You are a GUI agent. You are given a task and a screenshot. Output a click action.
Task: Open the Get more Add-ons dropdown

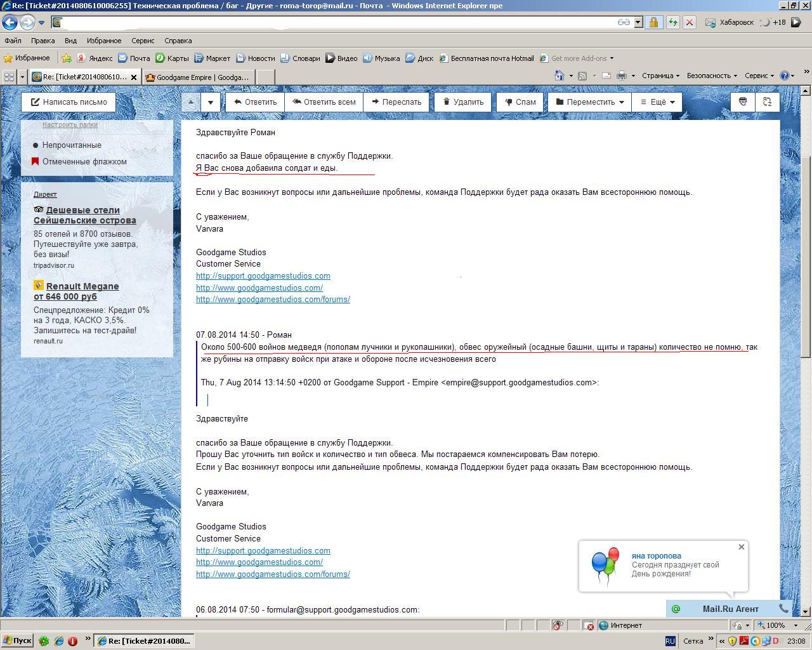point(582,58)
